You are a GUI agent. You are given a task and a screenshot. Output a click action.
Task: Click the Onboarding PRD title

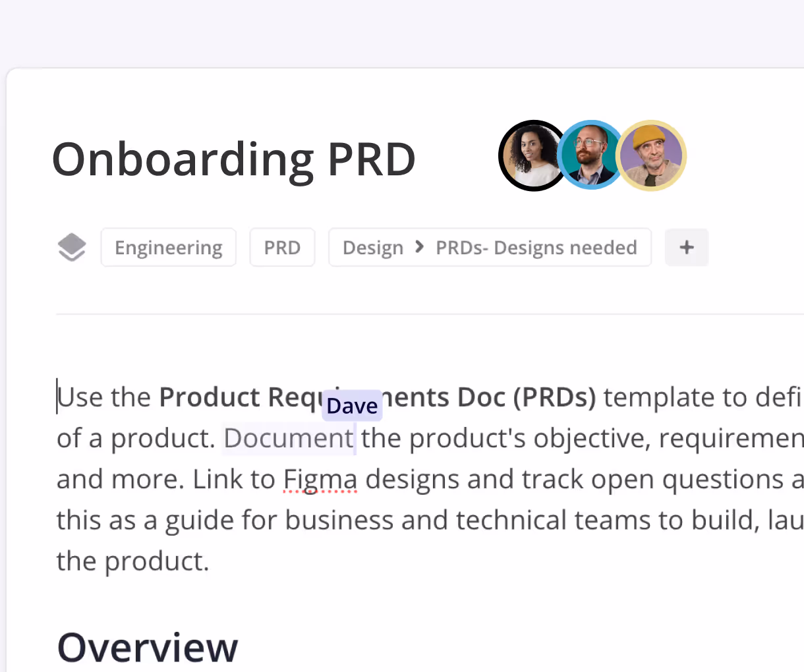234,159
